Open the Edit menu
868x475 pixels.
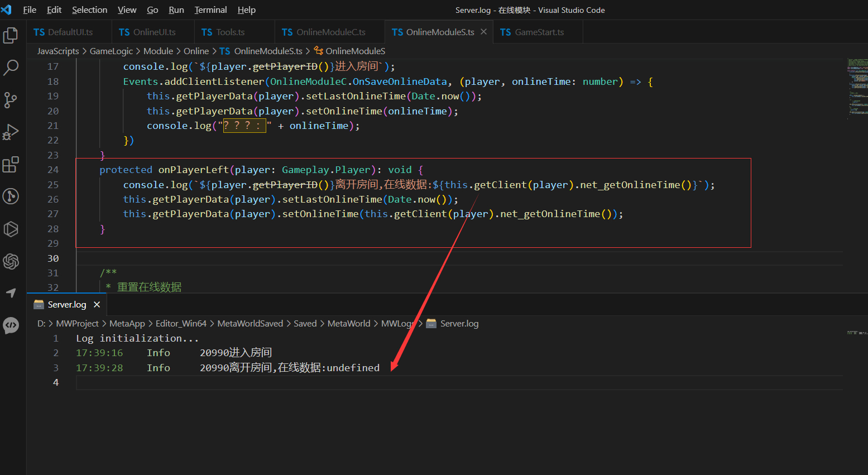[x=54, y=9]
